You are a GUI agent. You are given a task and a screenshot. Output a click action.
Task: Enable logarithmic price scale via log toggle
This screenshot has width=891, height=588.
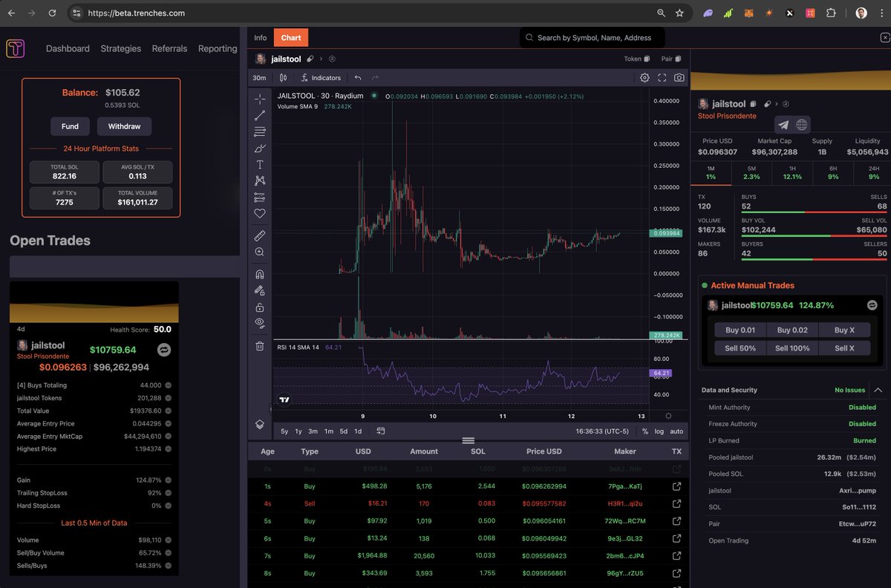[659, 431]
